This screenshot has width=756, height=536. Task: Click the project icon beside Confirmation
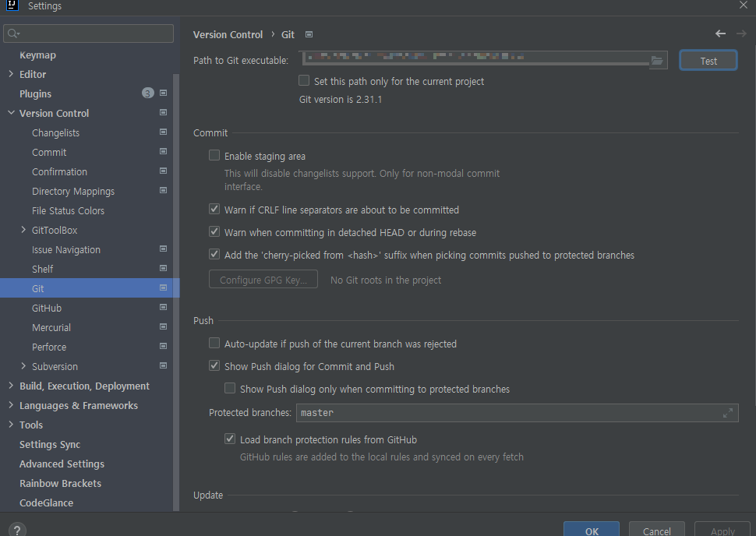coord(164,171)
